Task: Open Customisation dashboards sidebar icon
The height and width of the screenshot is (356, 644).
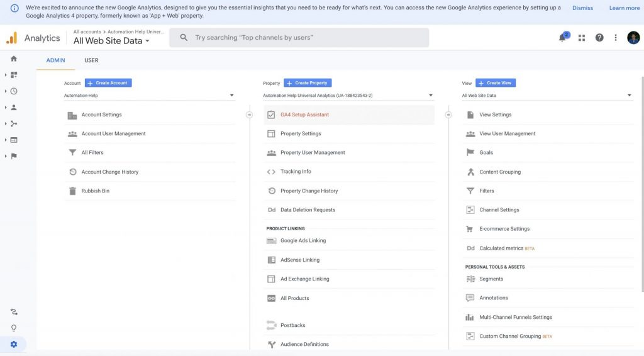Action: coord(14,75)
